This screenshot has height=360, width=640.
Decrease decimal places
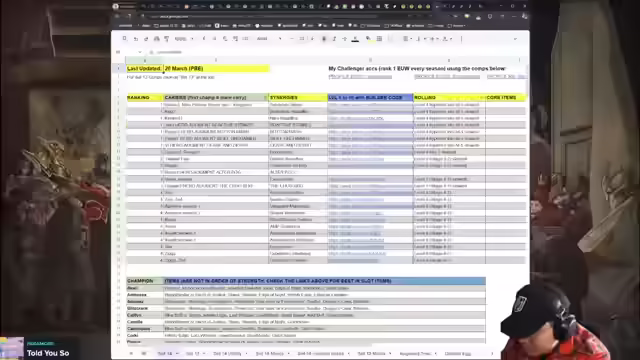pos(224,39)
